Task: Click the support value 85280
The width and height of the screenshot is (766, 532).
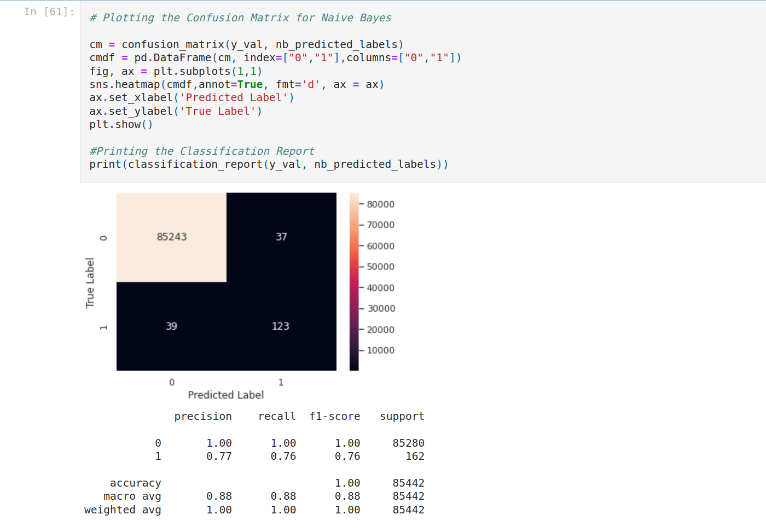Action: pos(409,443)
